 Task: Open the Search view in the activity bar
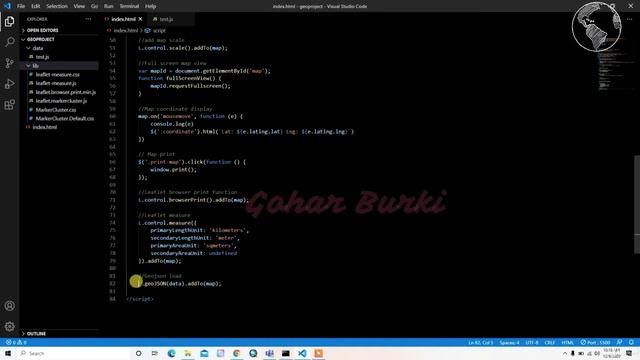point(9,42)
